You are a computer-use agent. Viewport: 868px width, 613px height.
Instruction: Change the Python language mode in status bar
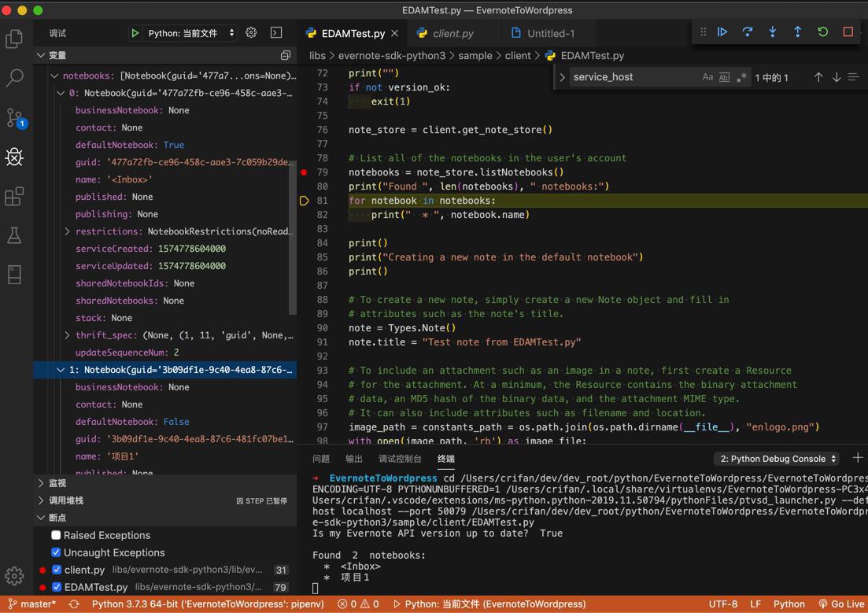789,604
